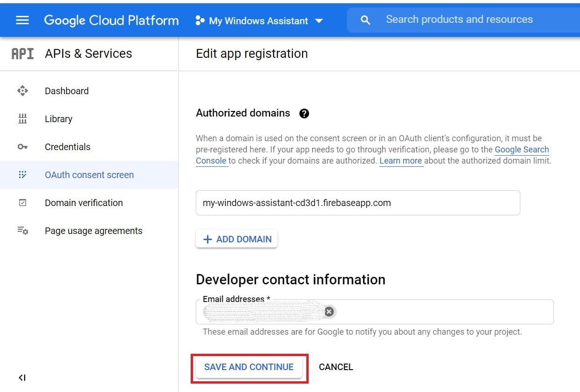Open the hamburger navigation menu

pyautogui.click(x=22, y=21)
